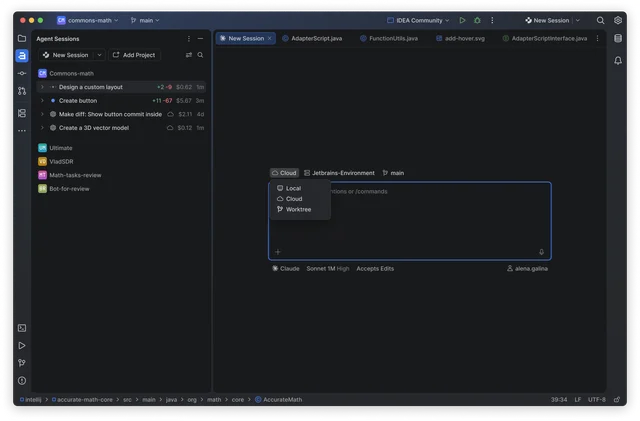Click the Run button in toolbar
640x421 pixels.
point(462,20)
